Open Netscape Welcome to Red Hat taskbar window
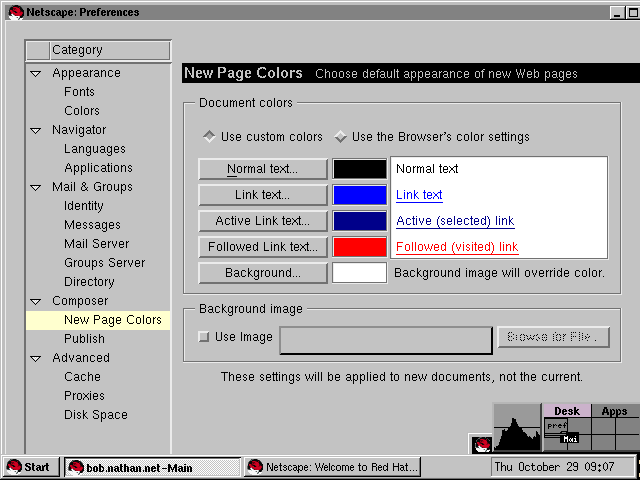 click(332, 467)
